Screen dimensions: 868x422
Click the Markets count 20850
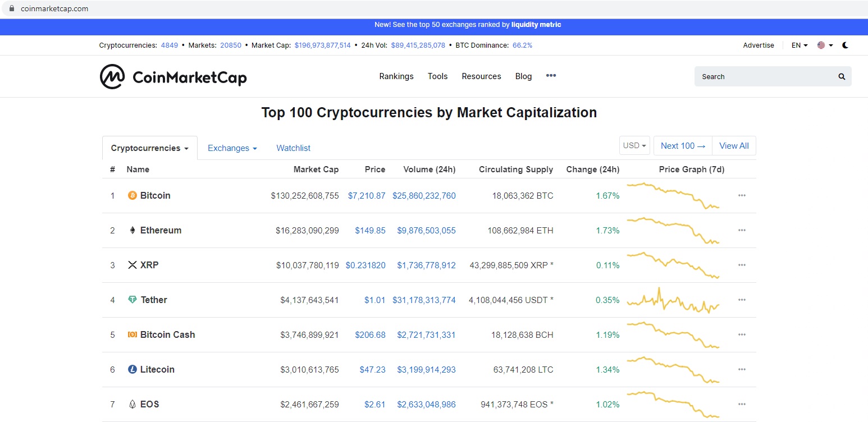[231, 45]
